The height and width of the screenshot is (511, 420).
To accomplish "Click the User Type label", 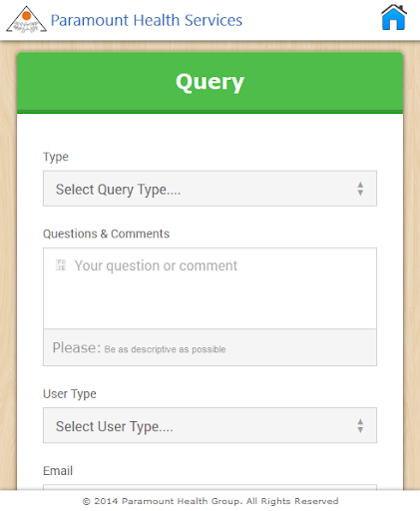I will pyautogui.click(x=70, y=394).
